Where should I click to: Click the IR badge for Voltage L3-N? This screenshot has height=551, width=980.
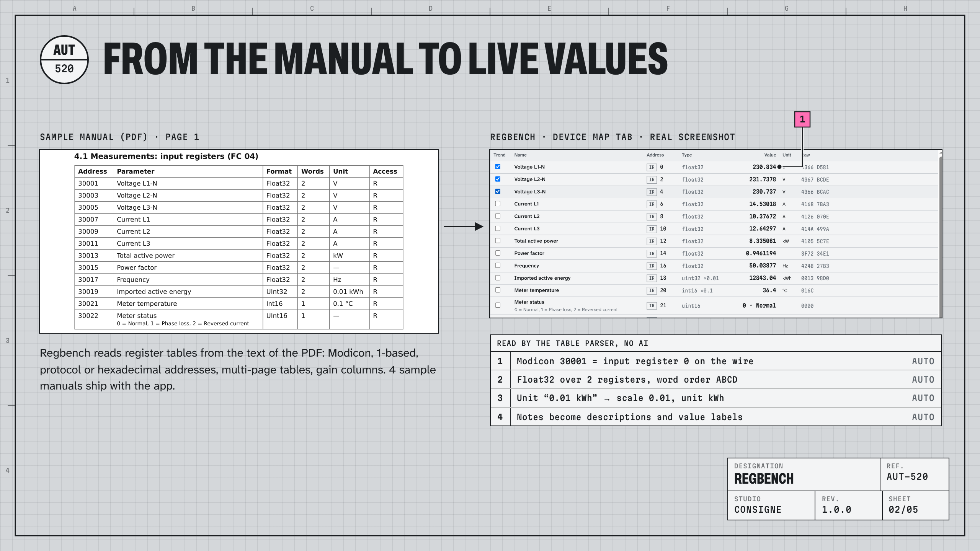click(652, 192)
